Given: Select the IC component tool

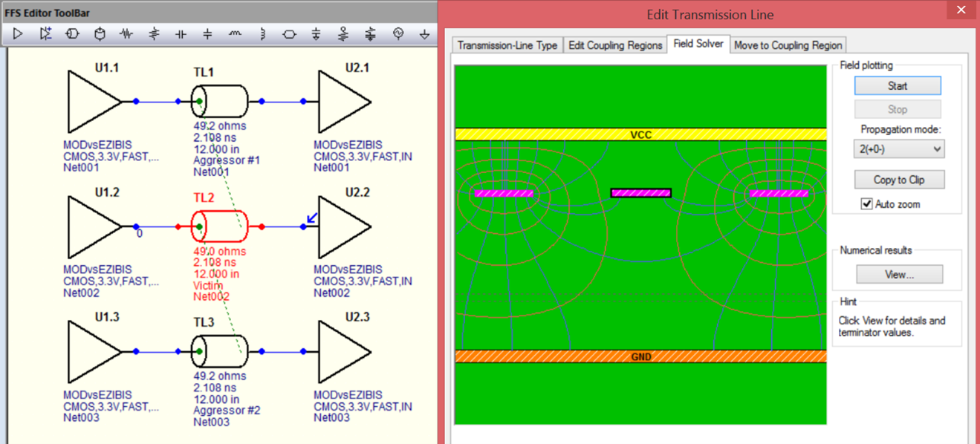Looking at the screenshot, I should click(x=99, y=33).
